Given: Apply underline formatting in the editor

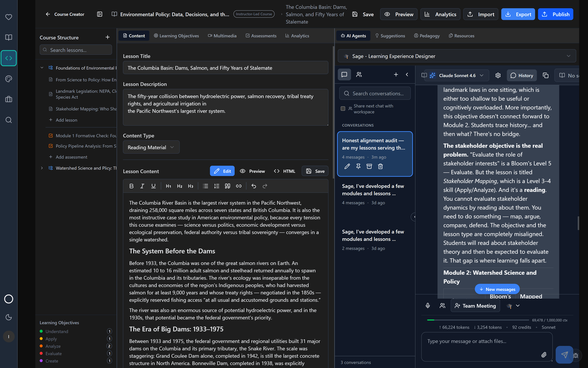Looking at the screenshot, I should tap(153, 186).
